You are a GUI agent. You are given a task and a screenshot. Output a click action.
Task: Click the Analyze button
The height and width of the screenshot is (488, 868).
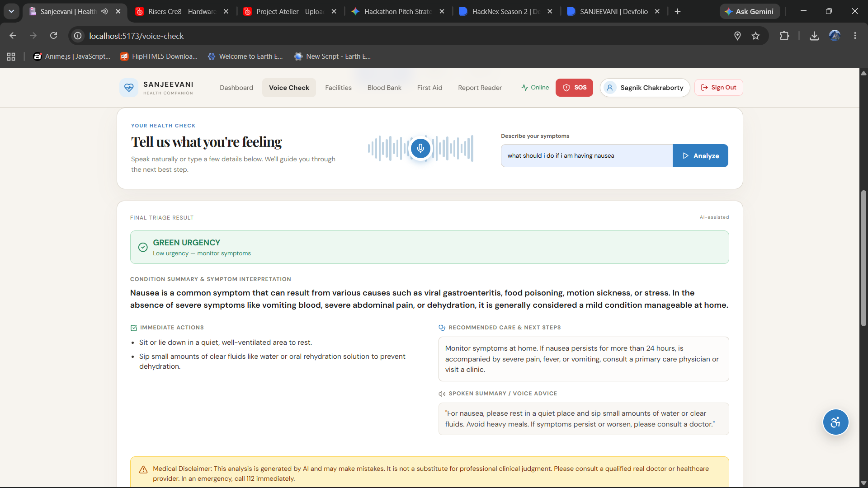700,156
